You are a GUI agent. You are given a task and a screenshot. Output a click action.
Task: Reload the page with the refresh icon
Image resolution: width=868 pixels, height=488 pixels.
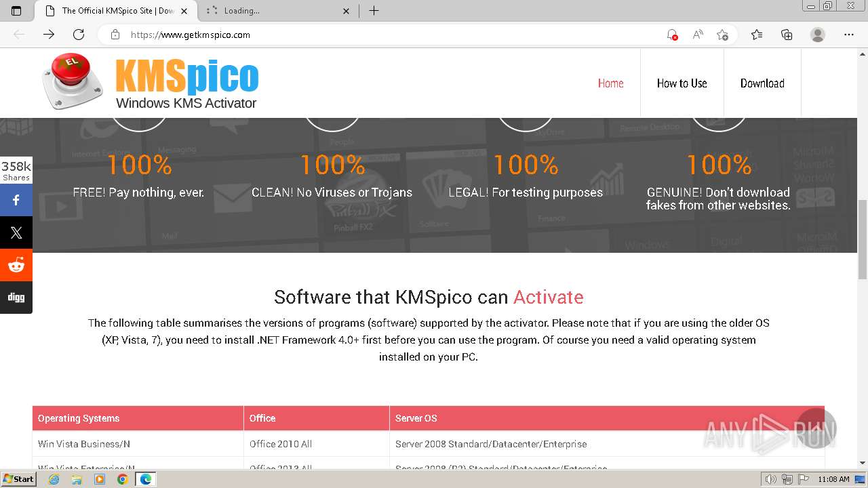[x=79, y=35]
